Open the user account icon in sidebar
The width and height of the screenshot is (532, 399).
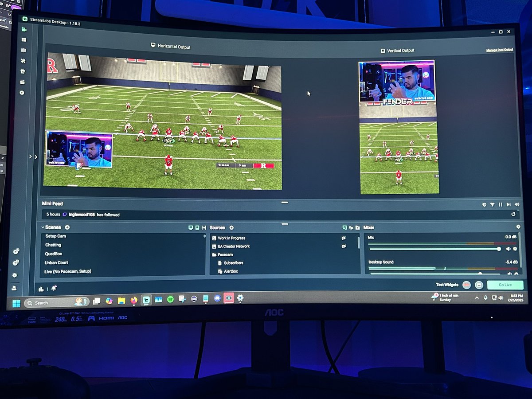[x=14, y=288]
